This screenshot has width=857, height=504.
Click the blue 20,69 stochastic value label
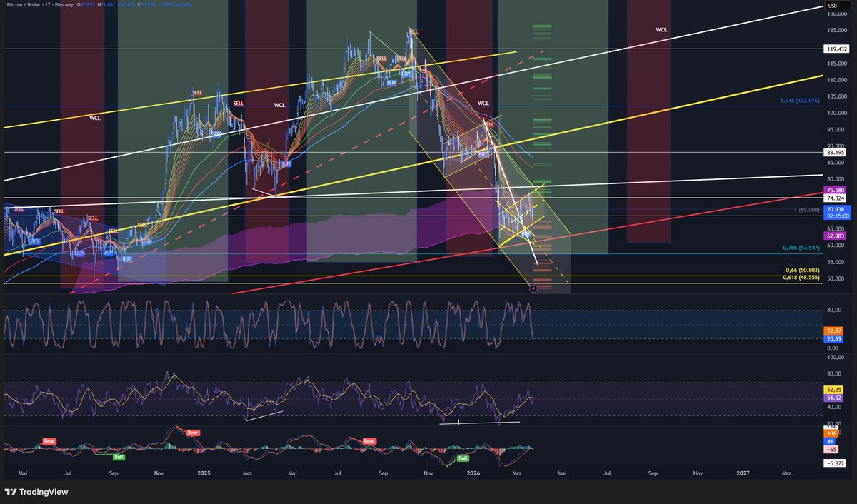(834, 338)
